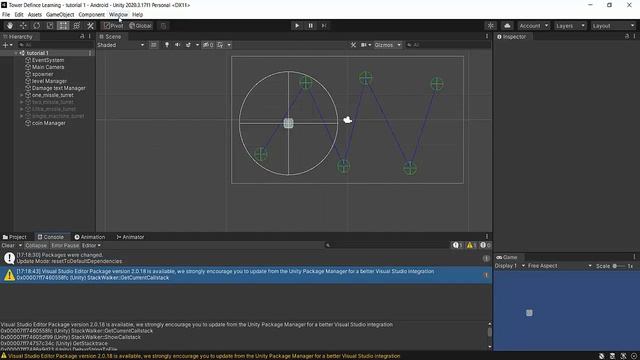Image resolution: width=640 pixels, height=360 pixels.
Task: Open the Assets menu
Action: (x=35, y=14)
